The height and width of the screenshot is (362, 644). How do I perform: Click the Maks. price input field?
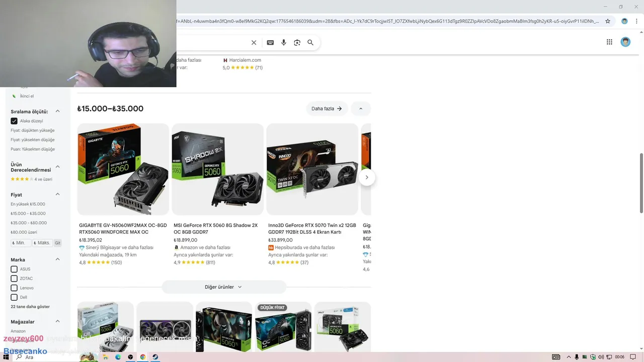click(42, 243)
